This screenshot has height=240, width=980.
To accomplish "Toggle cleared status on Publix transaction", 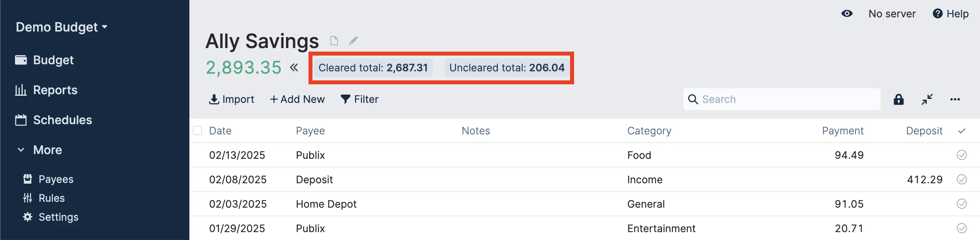I will click(961, 155).
